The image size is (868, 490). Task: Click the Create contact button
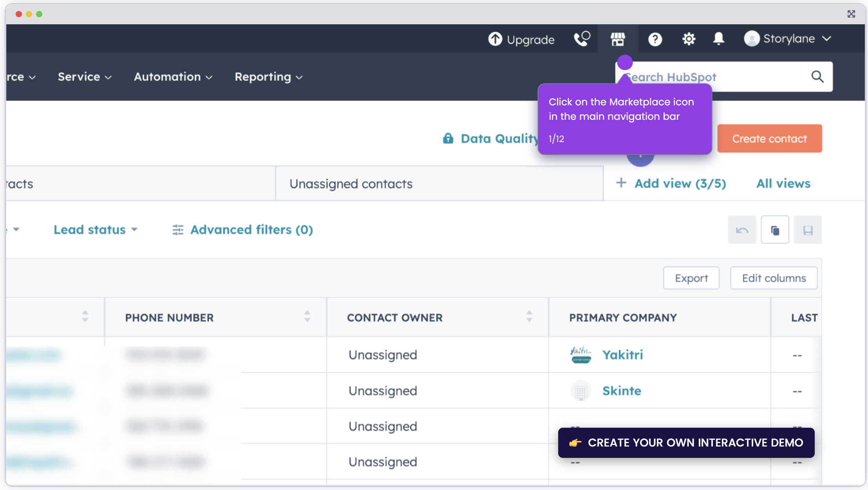click(x=769, y=138)
